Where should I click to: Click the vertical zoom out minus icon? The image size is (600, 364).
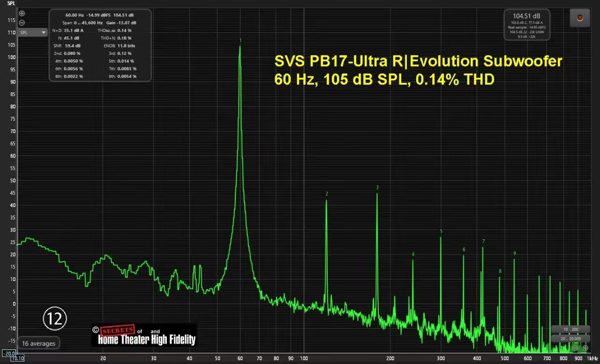(22, 22)
